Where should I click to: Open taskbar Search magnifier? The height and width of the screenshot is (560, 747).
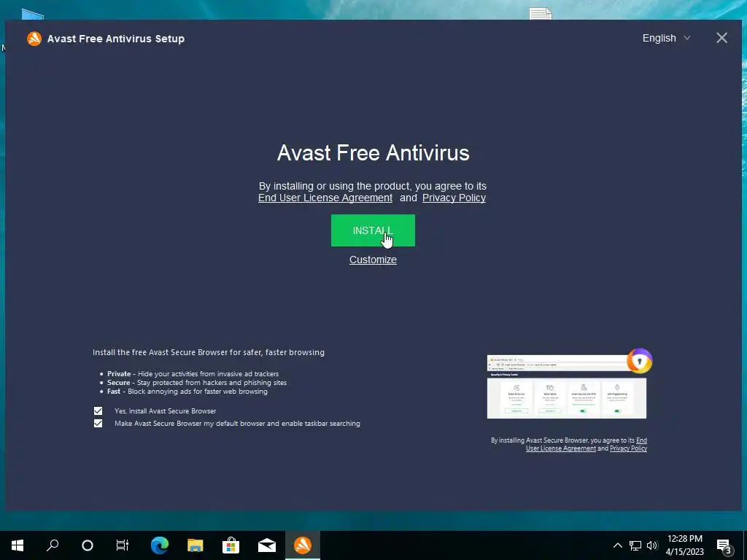tap(53, 545)
